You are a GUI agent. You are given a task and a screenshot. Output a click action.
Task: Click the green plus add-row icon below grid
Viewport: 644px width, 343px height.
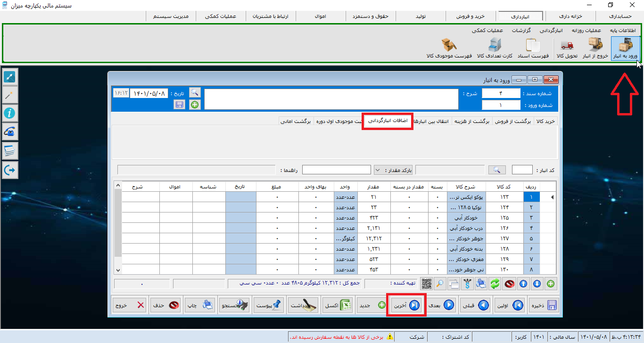tap(551, 284)
